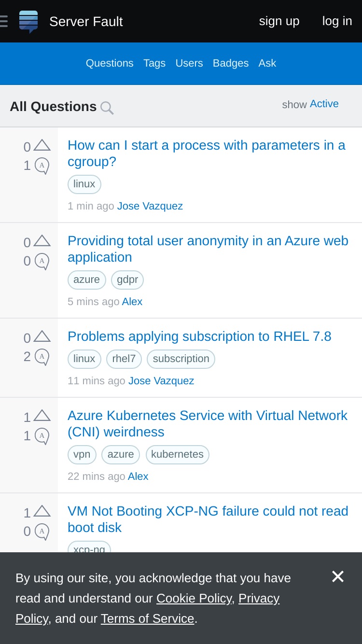Select the linux tag under RHEL question
The image size is (362, 644).
pyautogui.click(x=84, y=359)
